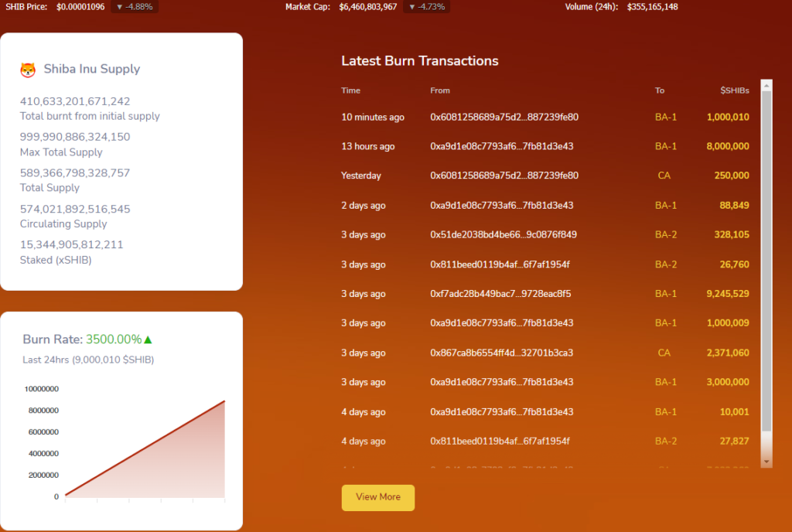Click the green burn rate up arrow
This screenshot has width=792, height=532.
click(x=148, y=339)
